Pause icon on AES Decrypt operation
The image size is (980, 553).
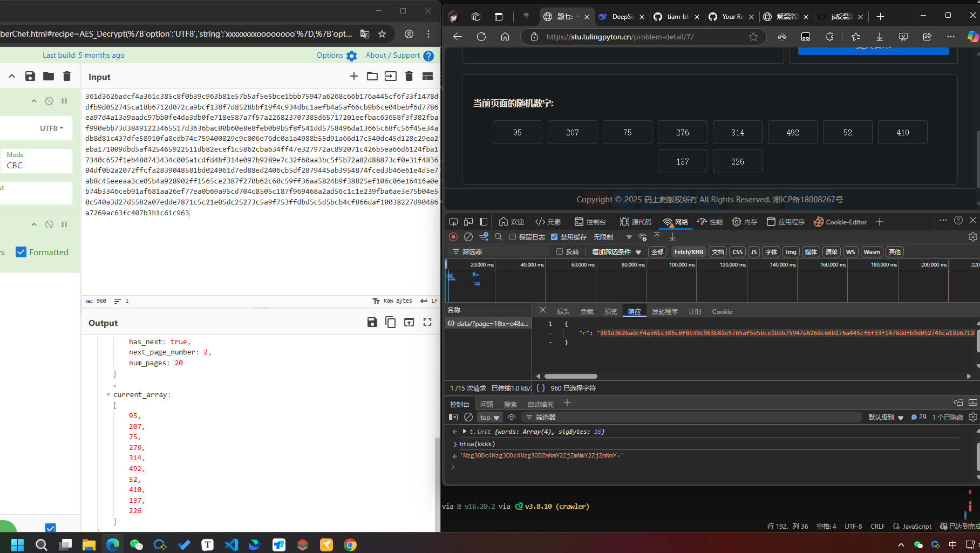(x=64, y=101)
